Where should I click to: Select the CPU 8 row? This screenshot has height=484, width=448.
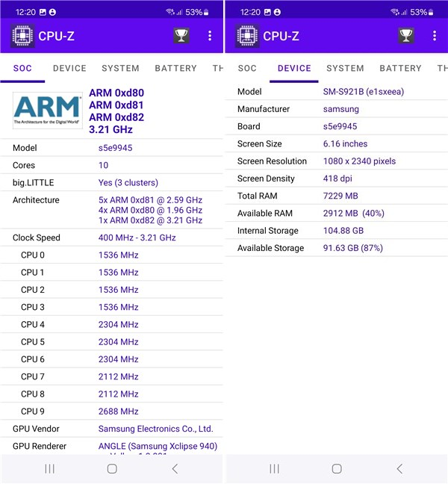[111, 394]
